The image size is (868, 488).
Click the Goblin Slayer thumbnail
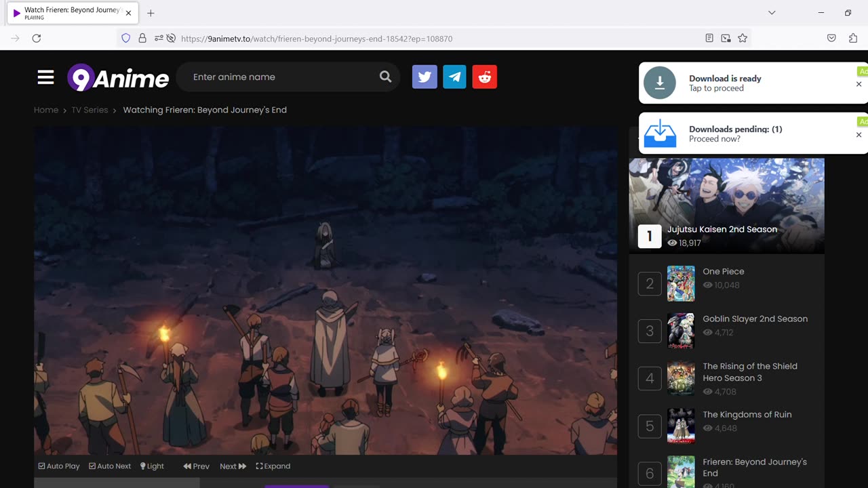click(681, 331)
